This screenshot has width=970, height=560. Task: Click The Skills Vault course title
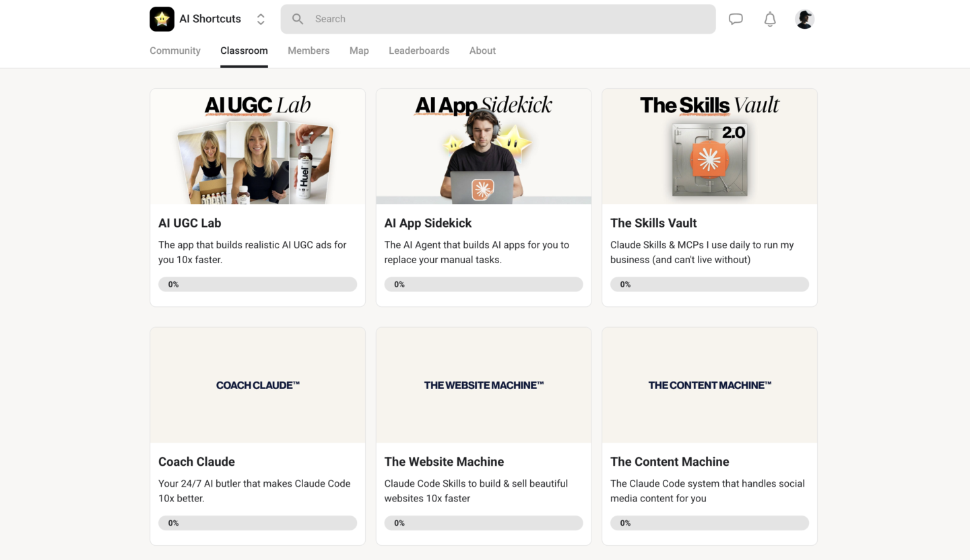pos(653,223)
